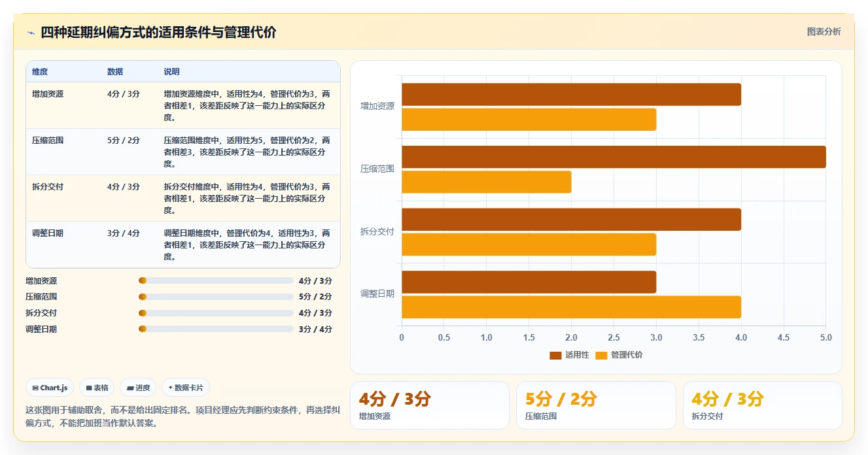868x455 pixels.
Task: Click the 5分 / 2分 table cell
Action: coord(124,141)
